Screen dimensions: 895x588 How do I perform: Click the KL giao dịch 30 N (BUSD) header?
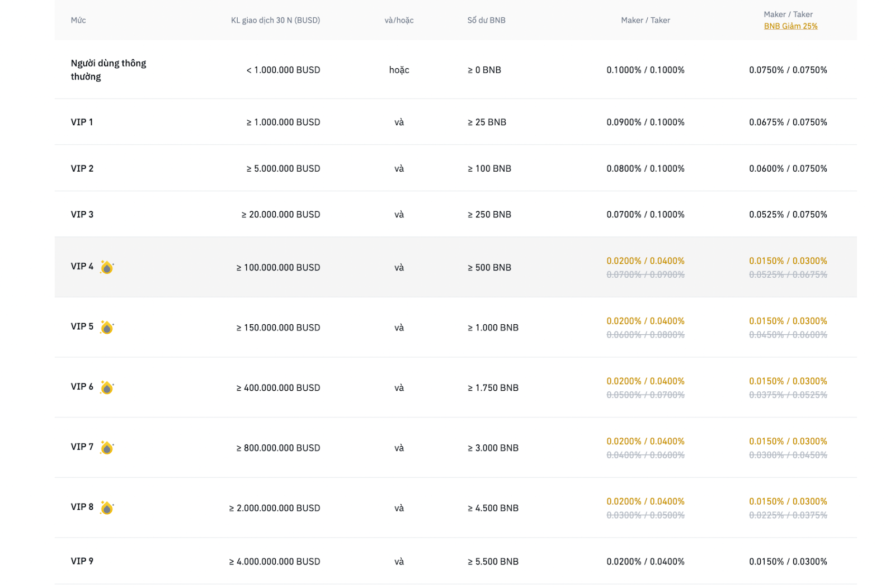(x=275, y=20)
